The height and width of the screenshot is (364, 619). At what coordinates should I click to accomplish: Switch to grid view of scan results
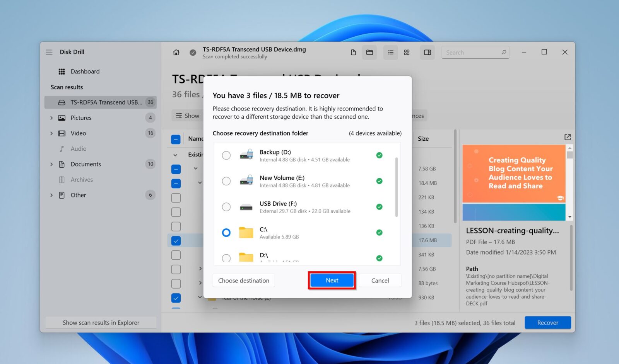[x=407, y=52]
